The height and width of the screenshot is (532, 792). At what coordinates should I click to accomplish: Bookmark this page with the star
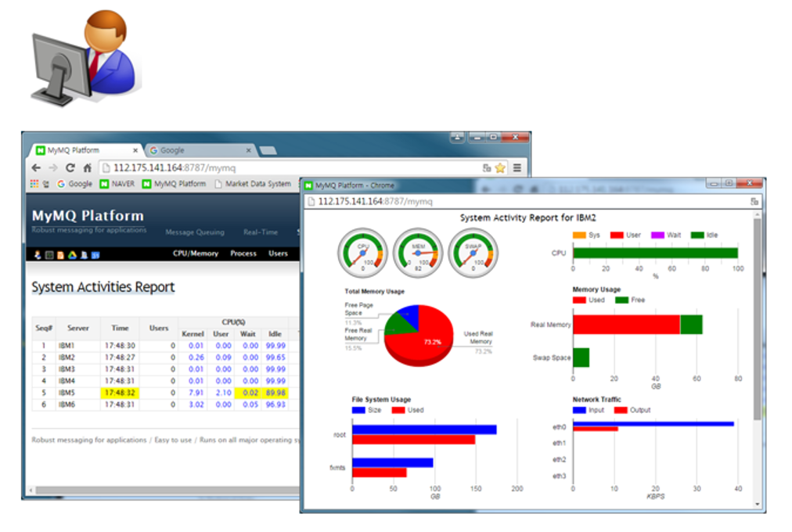[500, 168]
